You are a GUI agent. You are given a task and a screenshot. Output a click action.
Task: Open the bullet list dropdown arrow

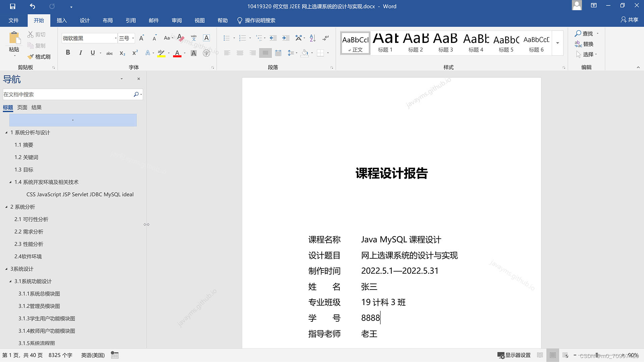click(x=234, y=38)
